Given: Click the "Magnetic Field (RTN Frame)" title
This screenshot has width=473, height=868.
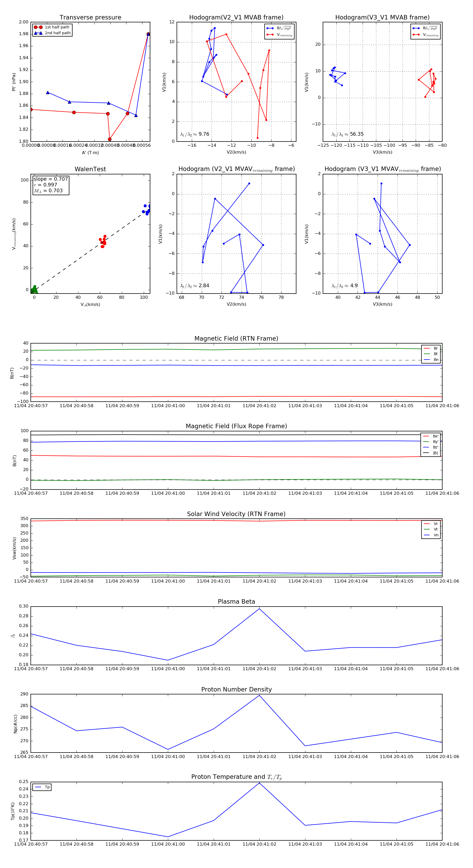Looking at the screenshot, I should click(236, 339).
